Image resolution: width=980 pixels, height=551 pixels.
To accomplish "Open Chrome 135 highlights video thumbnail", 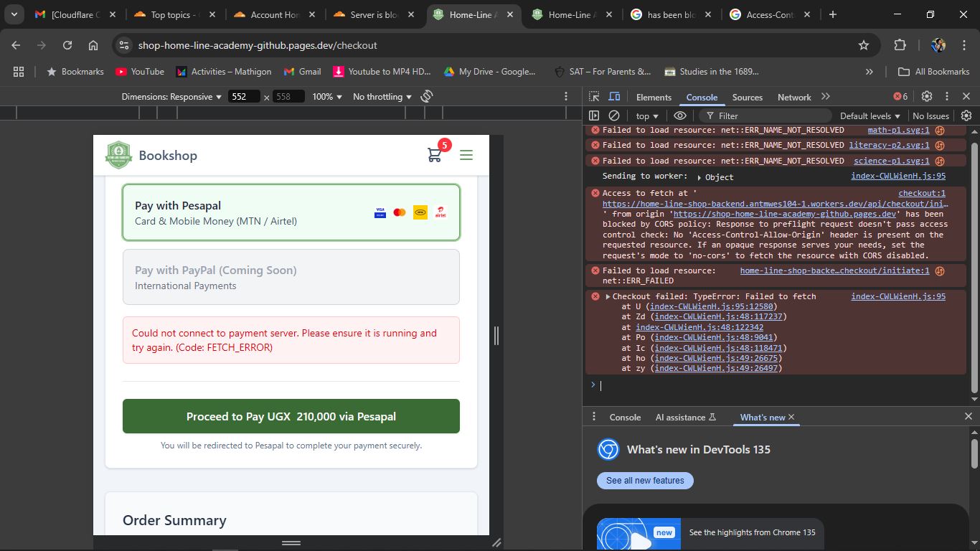I will pos(639,534).
